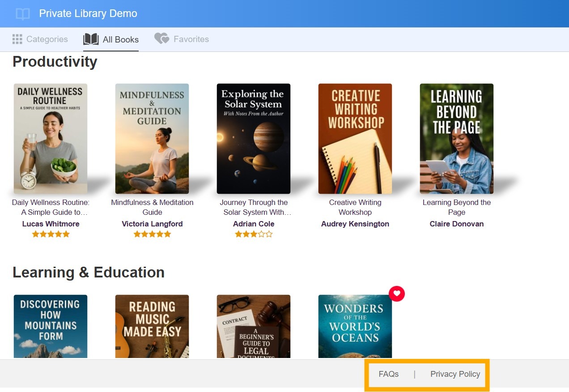This screenshot has width=569, height=392.
Task: Open the Categories tab
Action: pos(40,39)
